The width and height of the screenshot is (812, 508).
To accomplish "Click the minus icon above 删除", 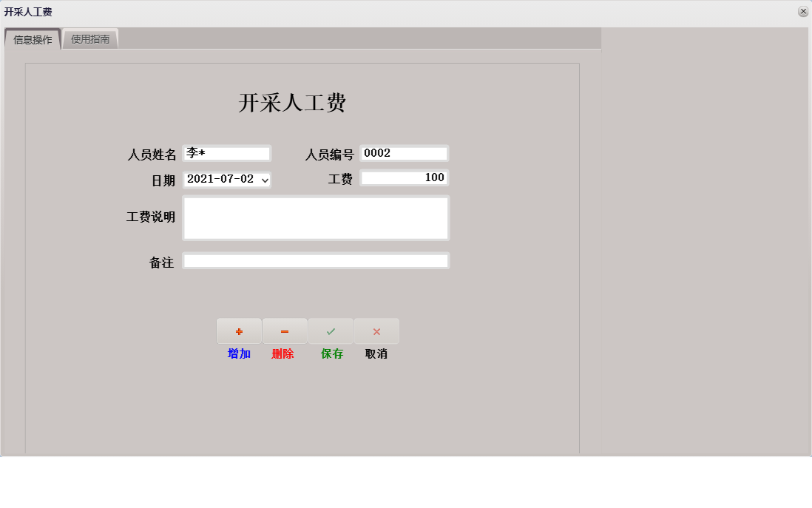I will tap(285, 331).
